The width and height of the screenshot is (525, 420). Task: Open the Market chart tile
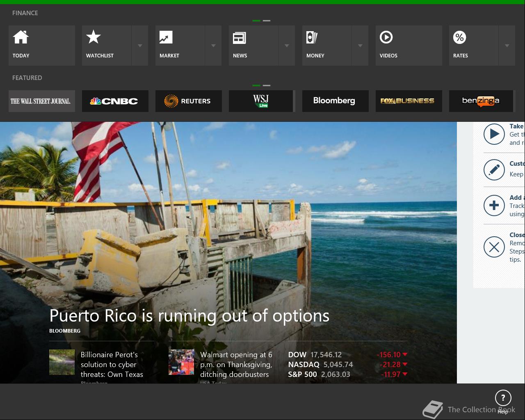click(180, 46)
